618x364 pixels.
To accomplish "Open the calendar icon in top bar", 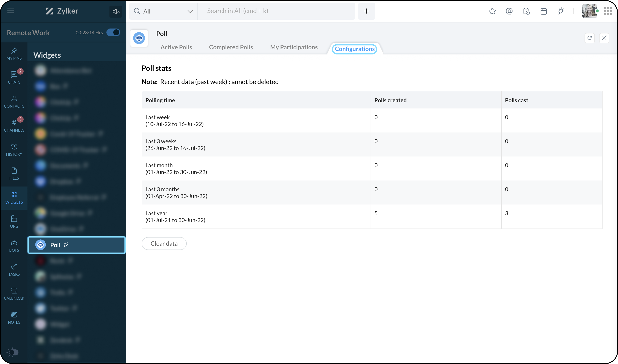I will point(544,11).
